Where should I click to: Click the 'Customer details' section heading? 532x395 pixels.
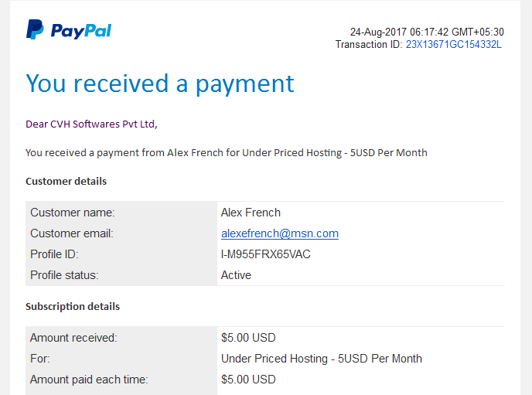point(66,182)
